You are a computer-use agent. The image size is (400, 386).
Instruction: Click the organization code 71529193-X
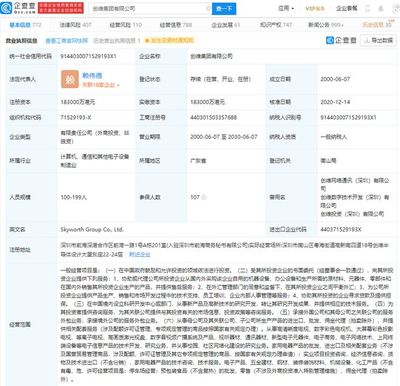(x=76, y=117)
